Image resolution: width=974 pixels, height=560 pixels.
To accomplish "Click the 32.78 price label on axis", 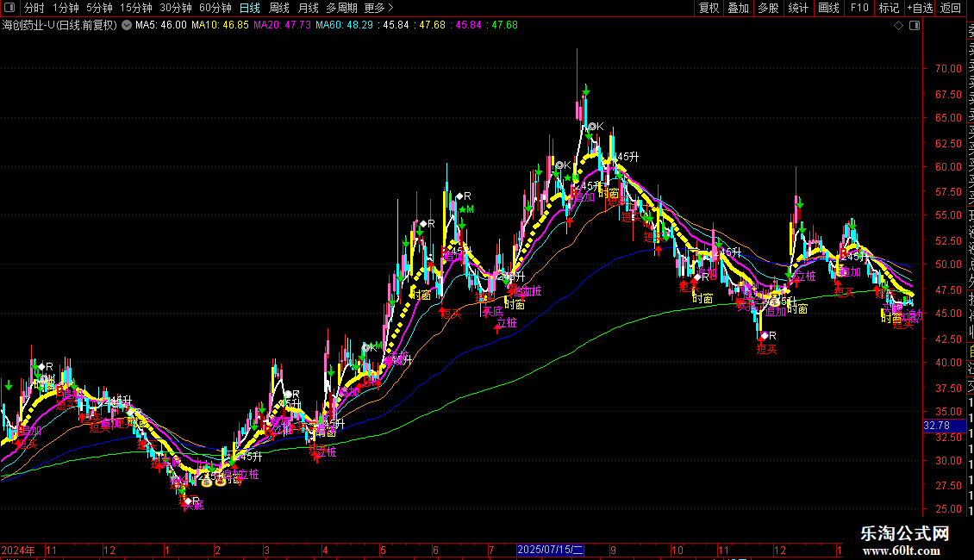I will (x=936, y=426).
